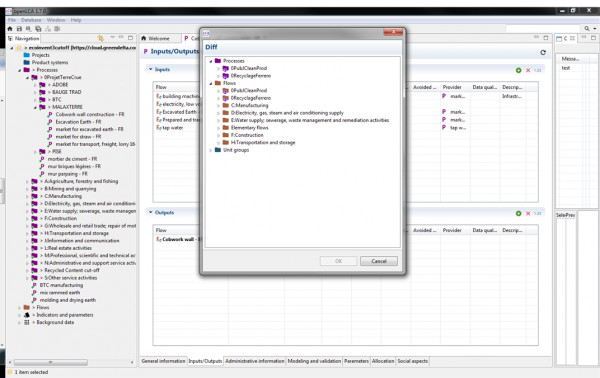Select Cobwork wall construction - FR process
This screenshot has width=600, height=378.
pos(90,114)
